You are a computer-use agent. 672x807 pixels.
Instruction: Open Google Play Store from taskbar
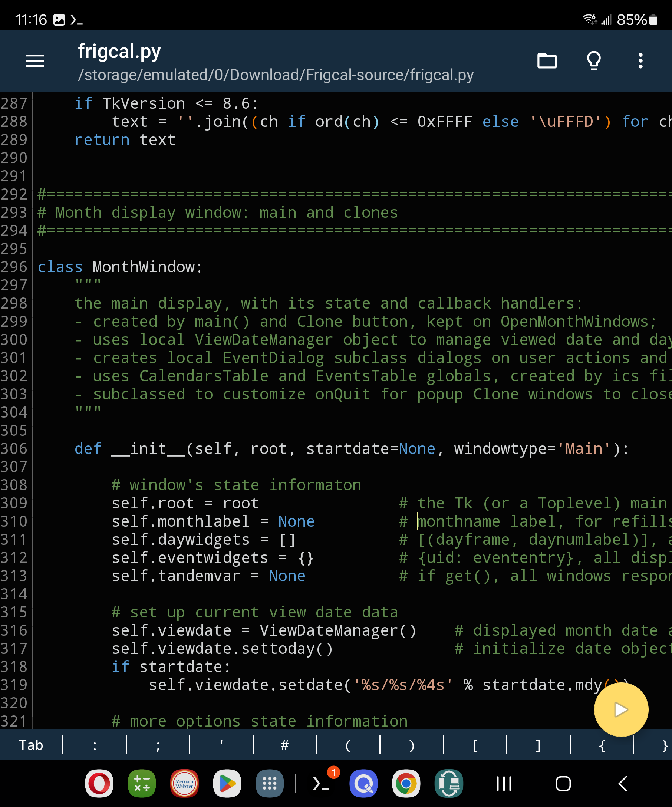(x=227, y=784)
